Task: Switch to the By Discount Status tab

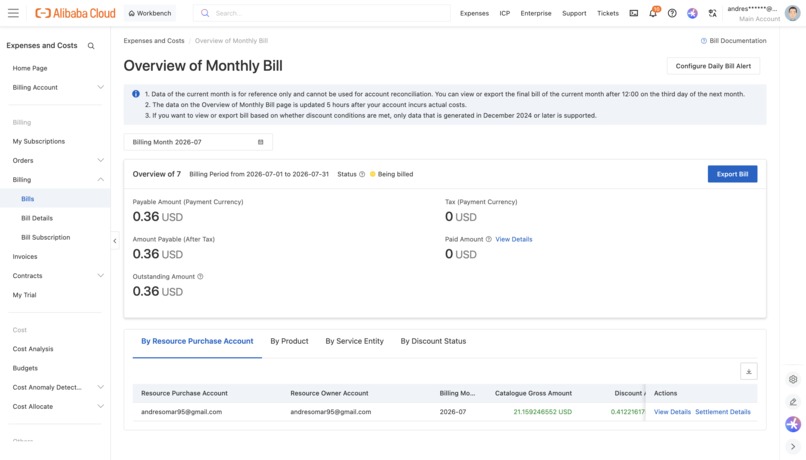Action: click(x=433, y=341)
